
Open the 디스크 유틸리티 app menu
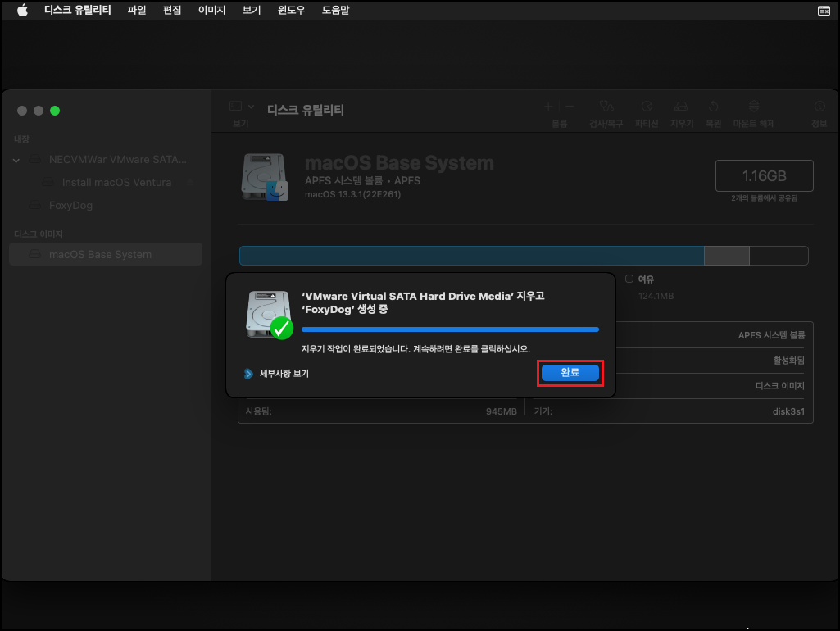pyautogui.click(x=78, y=10)
